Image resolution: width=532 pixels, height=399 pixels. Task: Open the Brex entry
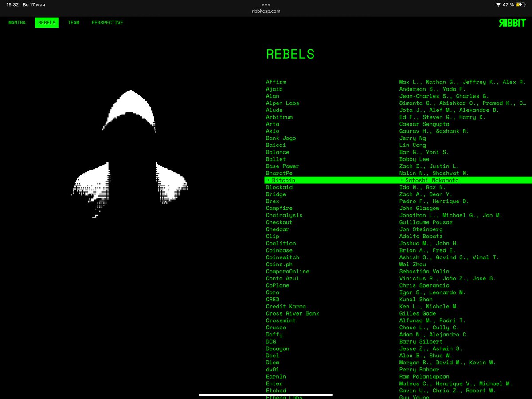(273, 201)
